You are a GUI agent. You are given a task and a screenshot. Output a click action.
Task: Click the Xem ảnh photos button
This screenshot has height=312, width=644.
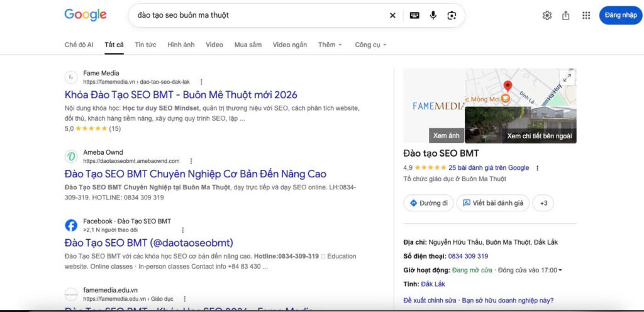(x=446, y=135)
